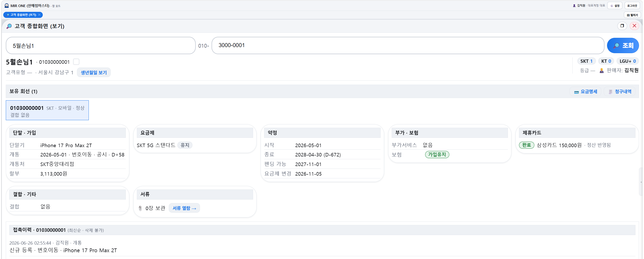Click 펜딩 가능 date 2027-11-01
The image size is (644, 259).
tap(308, 164)
